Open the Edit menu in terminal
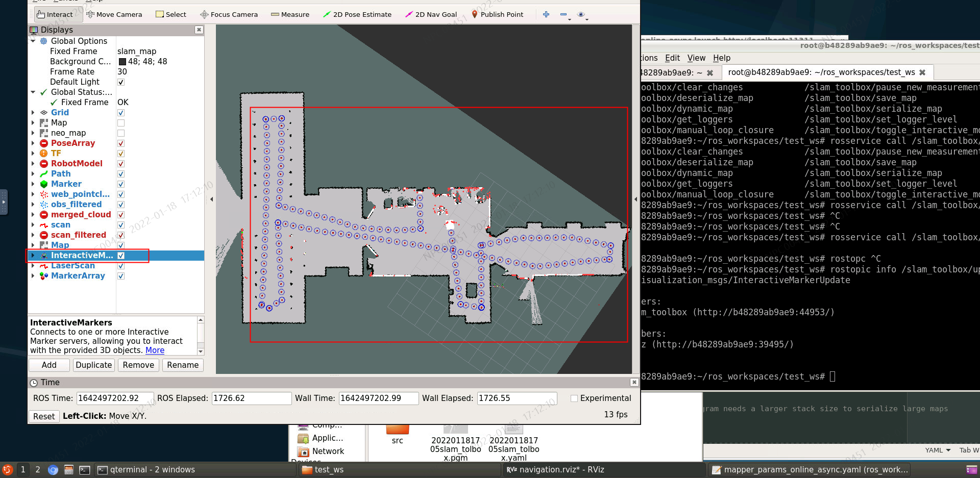980x478 pixels. coord(672,58)
